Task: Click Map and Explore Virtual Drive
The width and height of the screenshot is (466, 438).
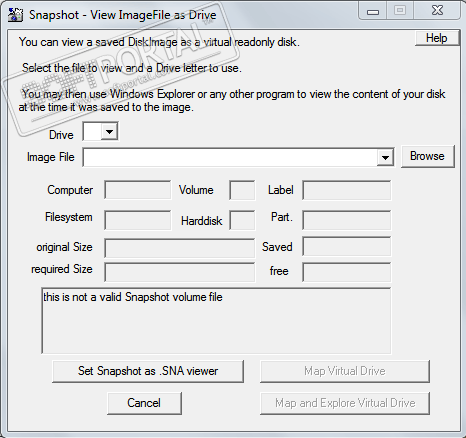Action: (345, 403)
